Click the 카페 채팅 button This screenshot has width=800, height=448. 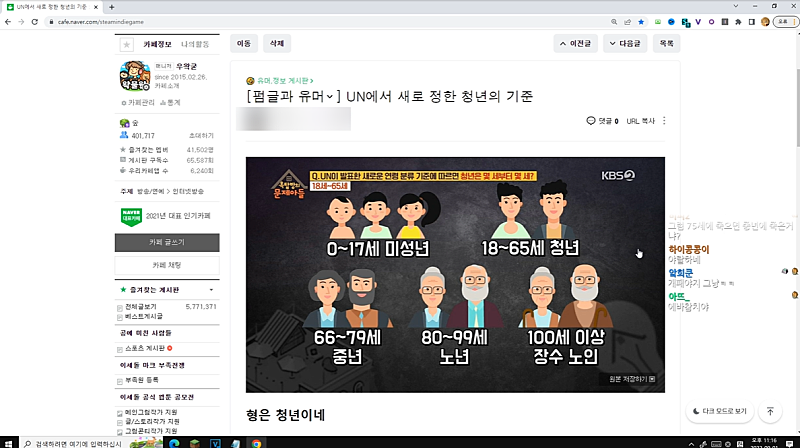pos(167,265)
